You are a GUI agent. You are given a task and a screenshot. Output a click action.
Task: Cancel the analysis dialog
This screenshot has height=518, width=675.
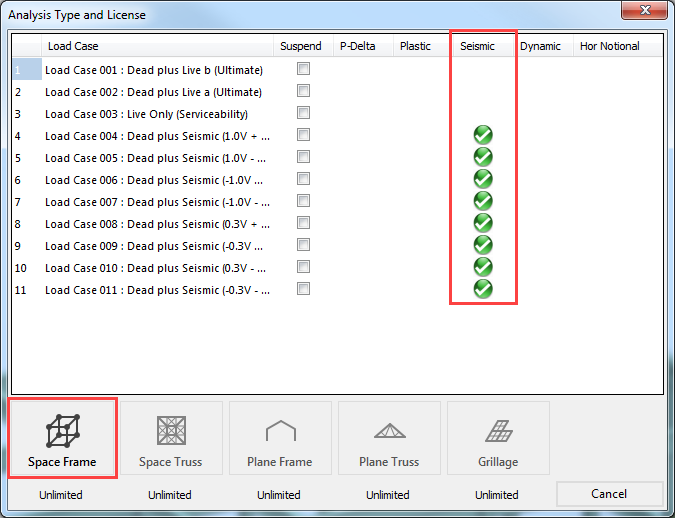609,494
